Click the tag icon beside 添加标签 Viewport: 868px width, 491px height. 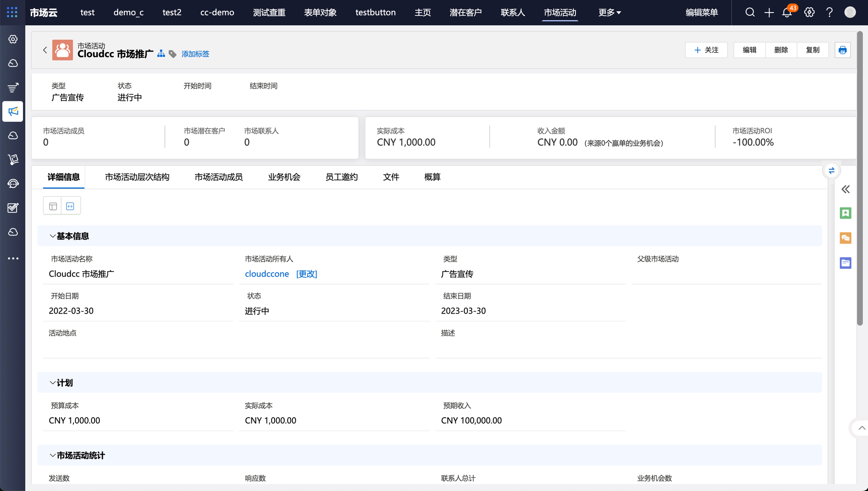click(x=172, y=54)
